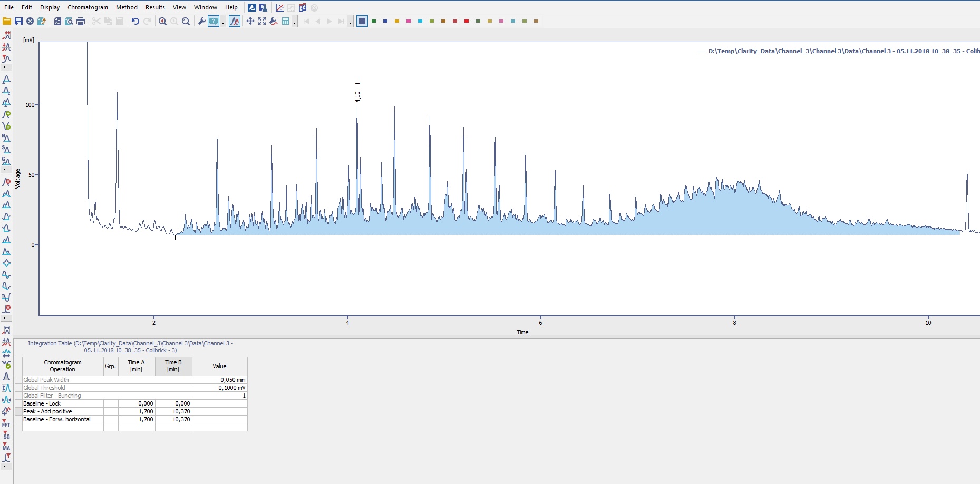Viewport: 980px width, 484px height.
Task: Select the Baseline - Forw. horizontal row
Action: click(x=131, y=419)
